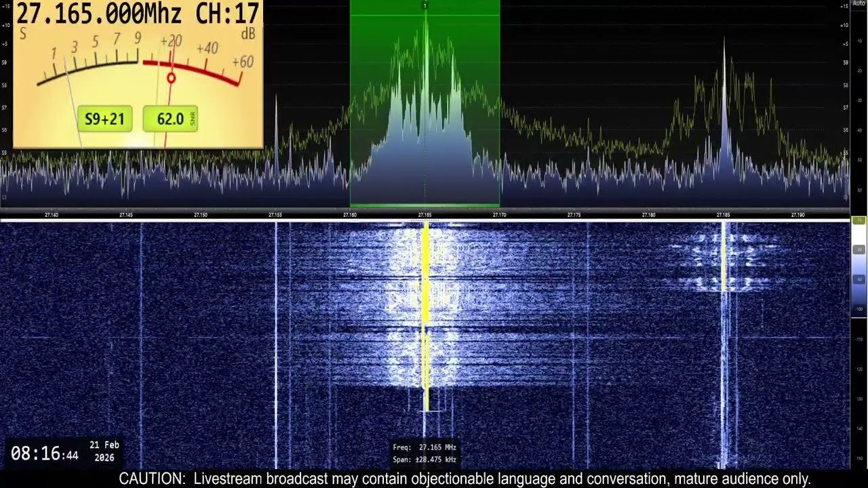The height and width of the screenshot is (488, 868).
Task: Click the 27.150 frequency scale label
Action: (201, 215)
